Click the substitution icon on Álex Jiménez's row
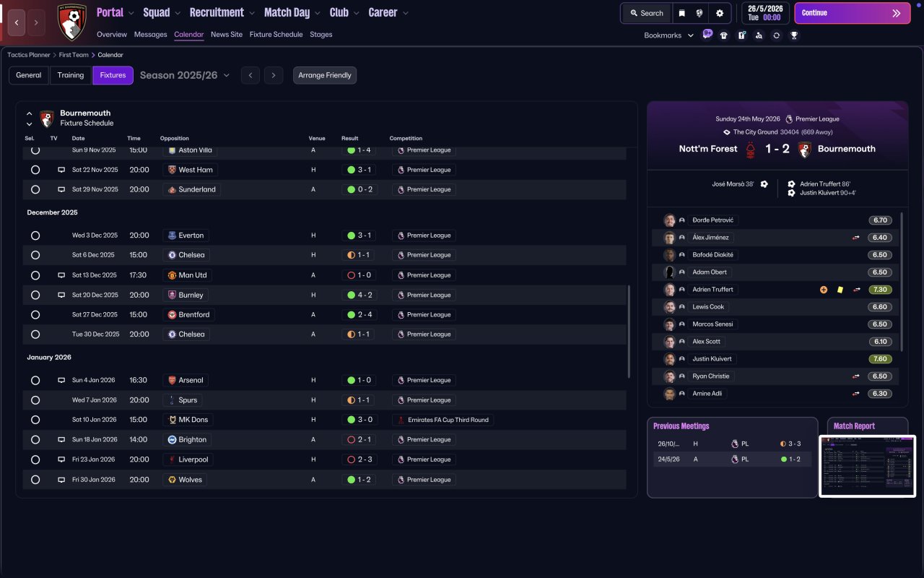The image size is (924, 578). coord(856,238)
